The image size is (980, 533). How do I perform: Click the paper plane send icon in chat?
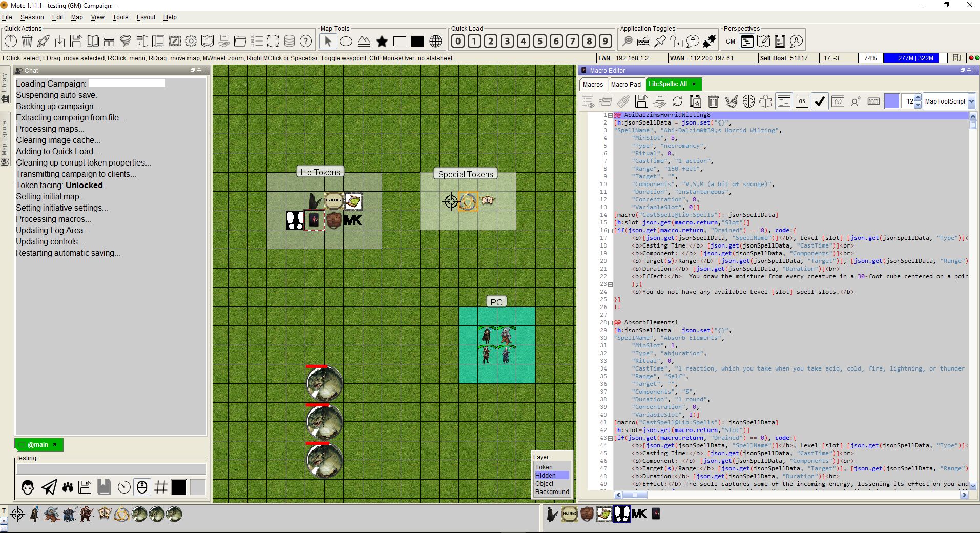[x=49, y=487]
